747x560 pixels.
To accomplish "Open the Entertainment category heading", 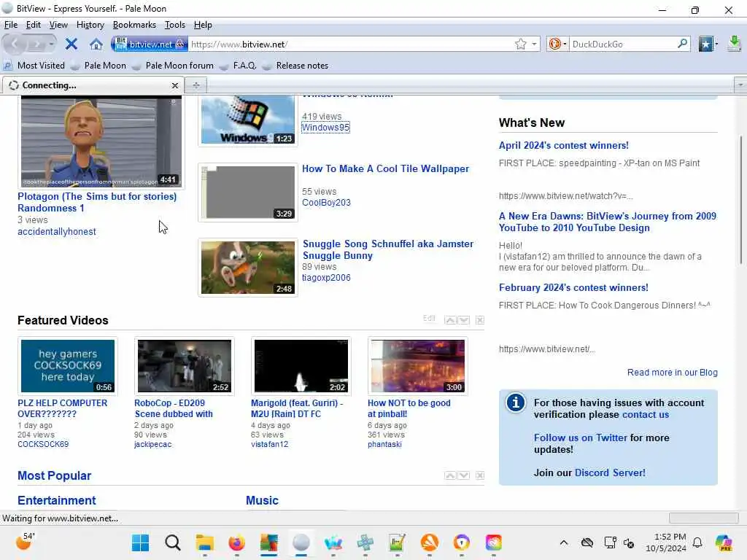I will 57,500.
